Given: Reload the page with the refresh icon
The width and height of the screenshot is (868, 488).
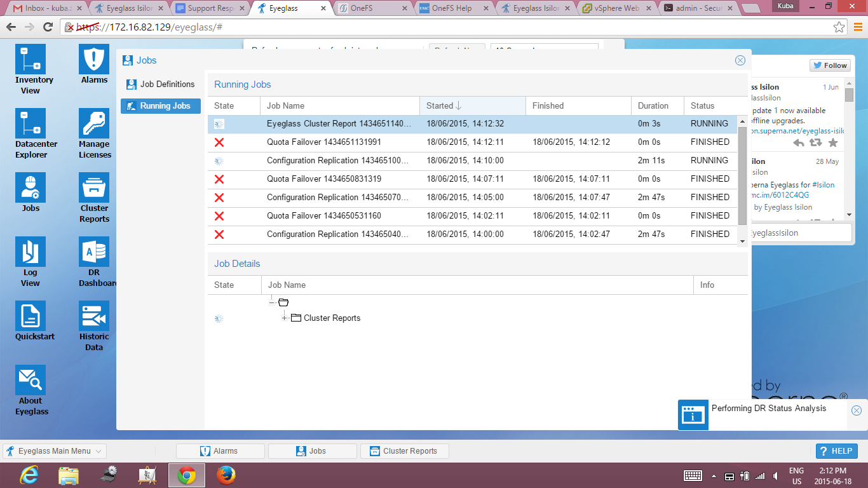Looking at the screenshot, I should tap(48, 27).
